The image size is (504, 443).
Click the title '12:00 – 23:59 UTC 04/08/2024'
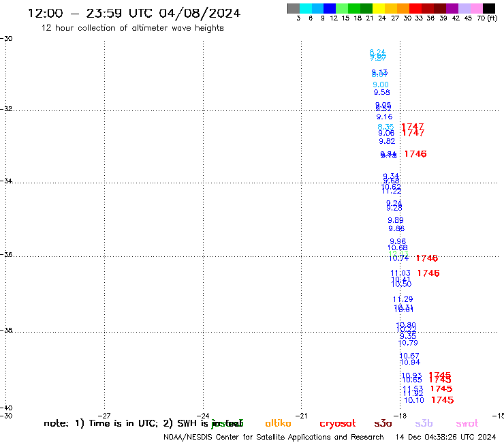(134, 13)
